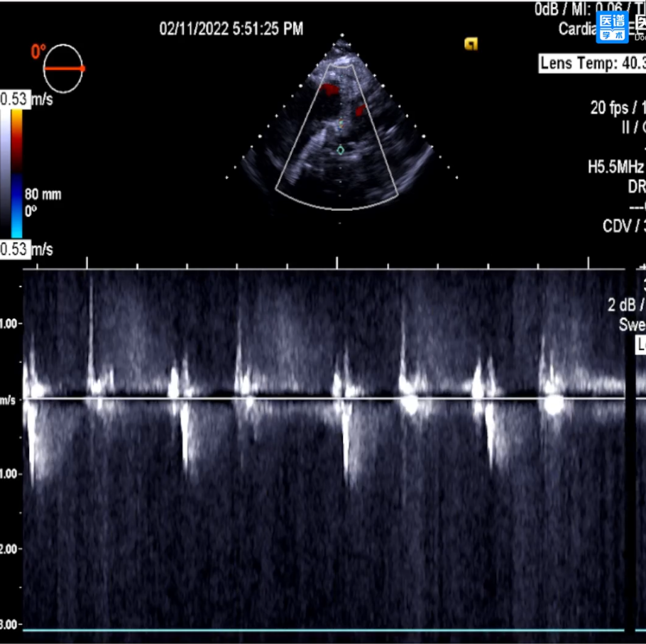Select the lower 0.53 velocity limit box
The height and width of the screenshot is (644, 646).
pyautogui.click(x=15, y=249)
